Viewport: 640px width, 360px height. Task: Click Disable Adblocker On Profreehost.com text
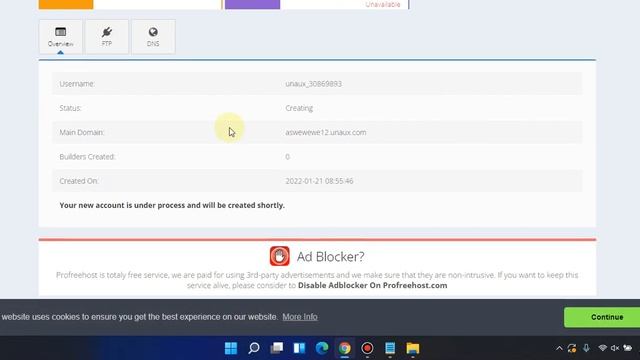pos(373,285)
